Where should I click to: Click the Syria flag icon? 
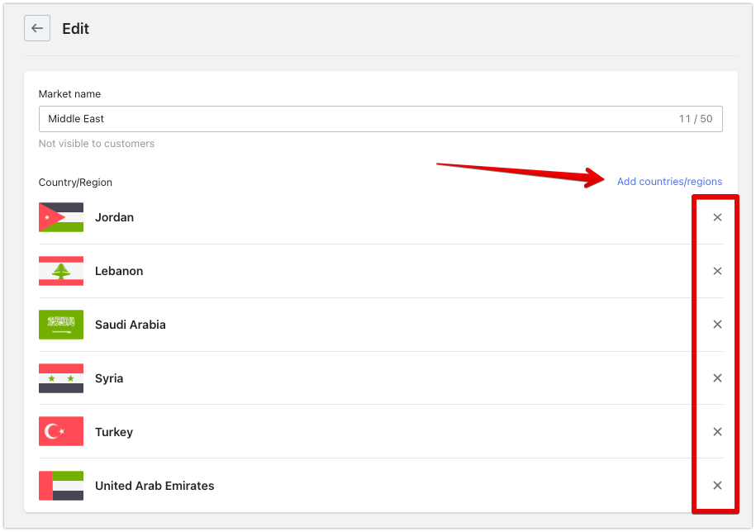click(61, 378)
